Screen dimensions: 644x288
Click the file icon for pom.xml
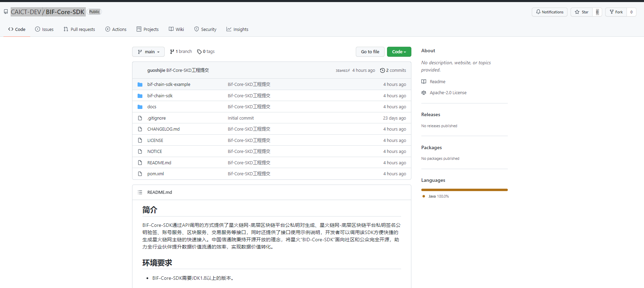(x=140, y=174)
